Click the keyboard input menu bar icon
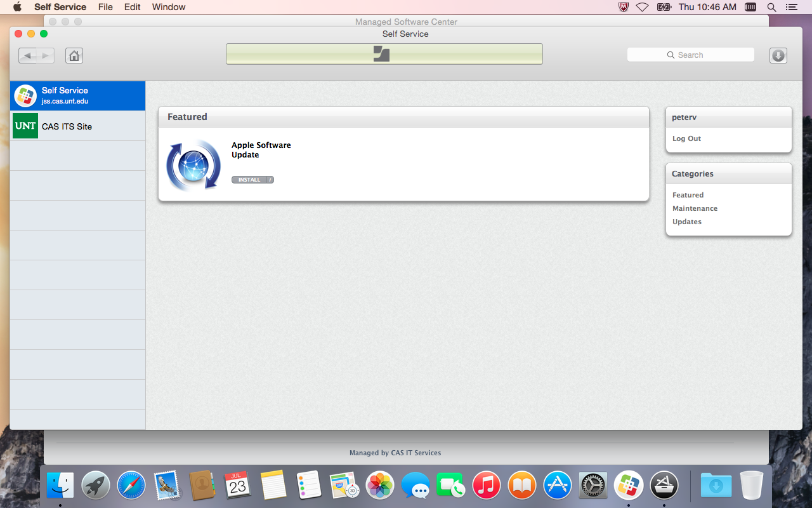 point(750,7)
